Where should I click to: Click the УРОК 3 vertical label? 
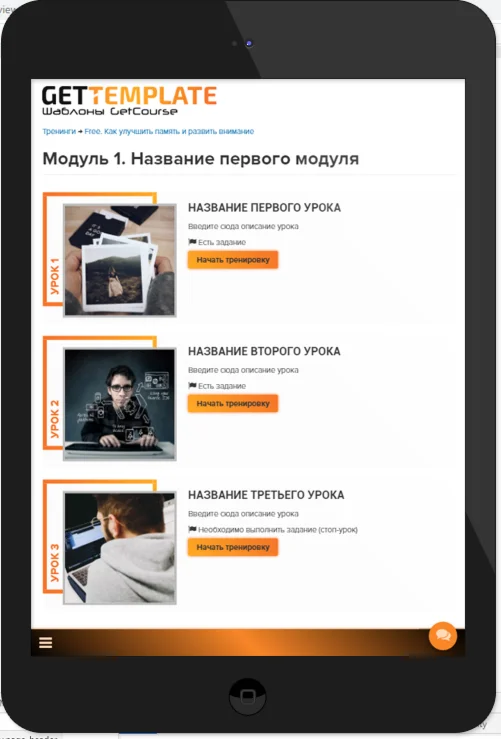(x=55, y=563)
